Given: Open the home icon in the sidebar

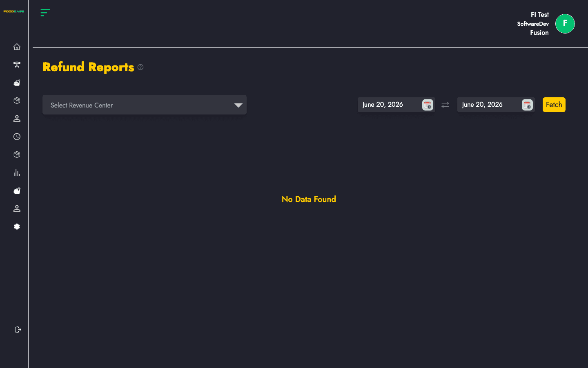Looking at the screenshot, I should pyautogui.click(x=17, y=47).
